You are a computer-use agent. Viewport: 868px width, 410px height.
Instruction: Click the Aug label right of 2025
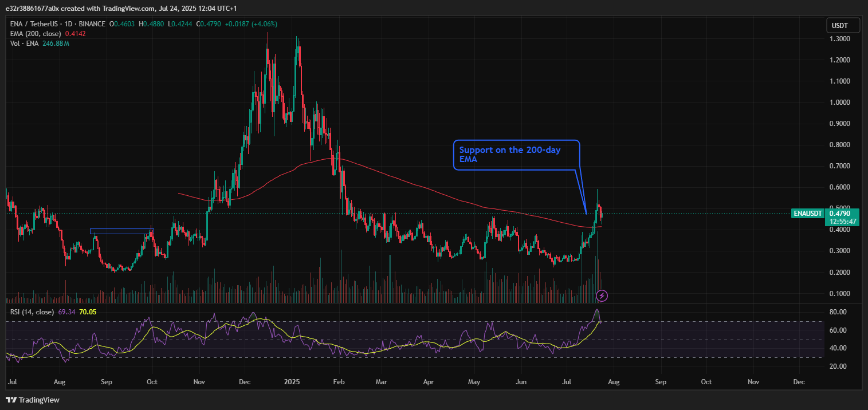614,381
